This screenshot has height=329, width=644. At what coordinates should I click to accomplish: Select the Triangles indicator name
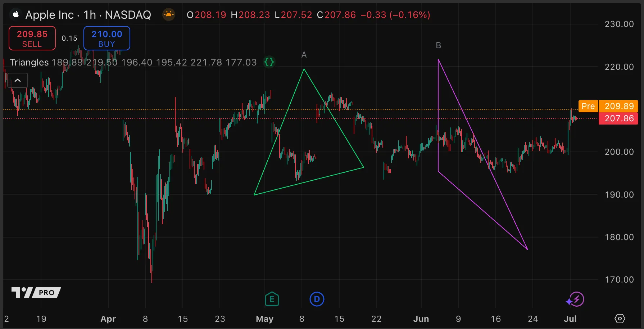coord(29,62)
